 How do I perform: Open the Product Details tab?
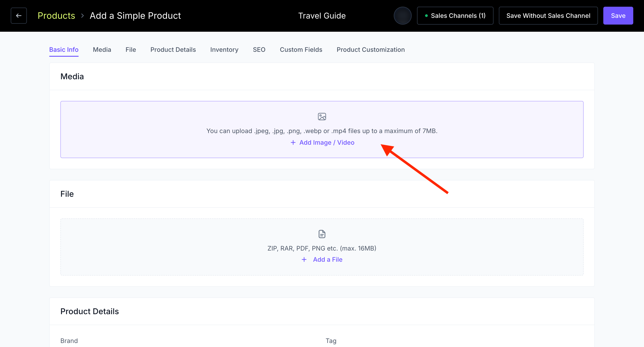173,50
